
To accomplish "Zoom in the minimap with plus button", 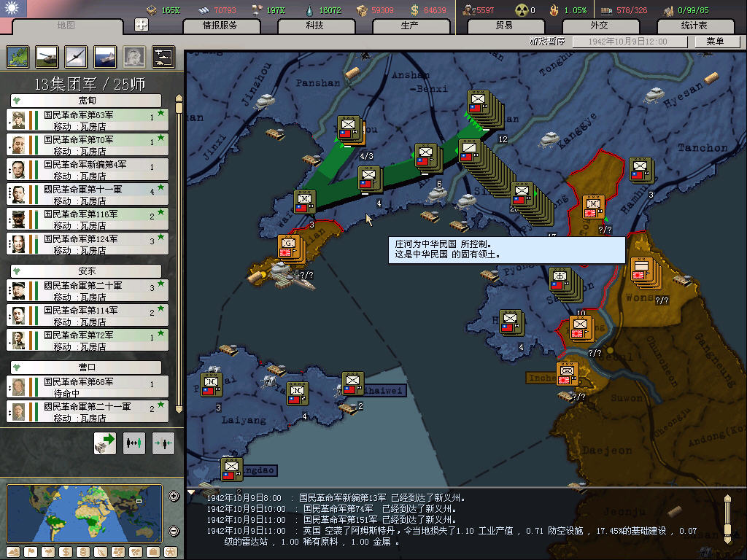I will (x=174, y=496).
